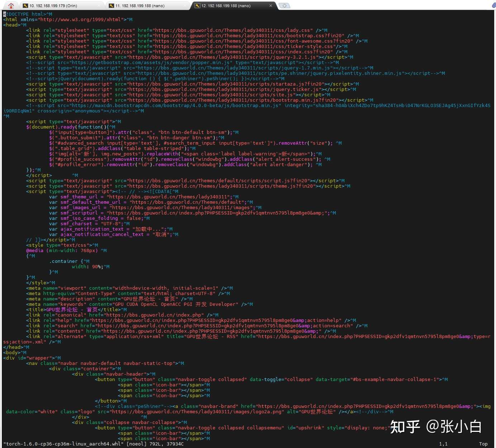
Task: Click 'var smf_iso_case_folding = false;' line
Action: pos(99,218)
